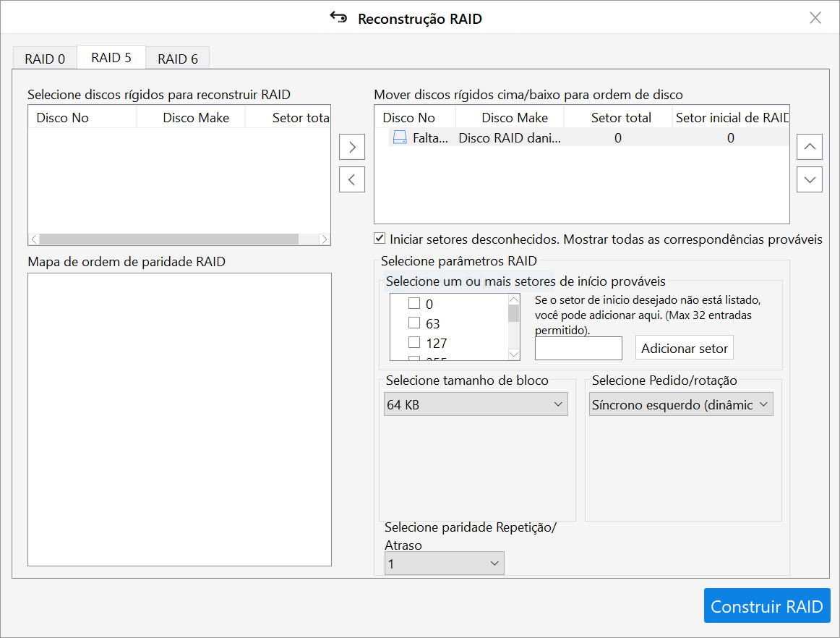
Task: Open the RAID 6 tab
Action: 178,59
